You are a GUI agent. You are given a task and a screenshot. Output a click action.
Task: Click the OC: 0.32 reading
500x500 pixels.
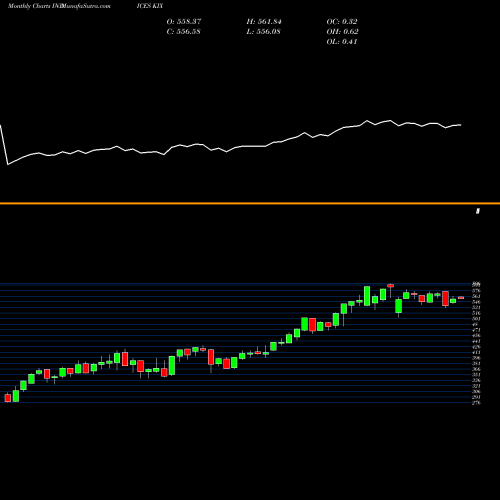click(x=342, y=22)
